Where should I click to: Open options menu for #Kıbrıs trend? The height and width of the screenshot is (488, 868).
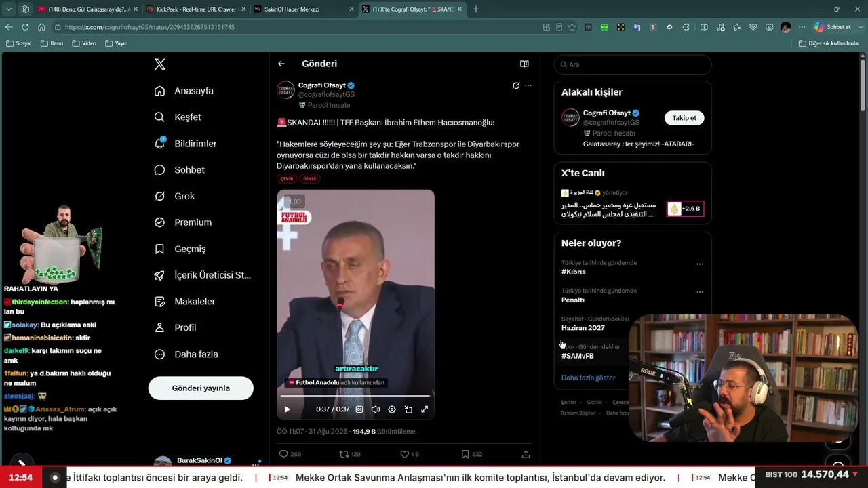[700, 264]
